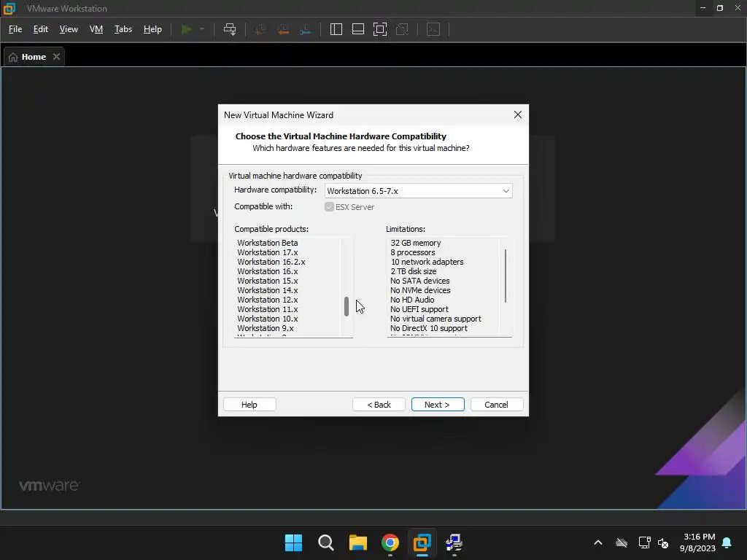The width and height of the screenshot is (747, 560).
Task: Click the Next button in wizard
Action: (438, 404)
